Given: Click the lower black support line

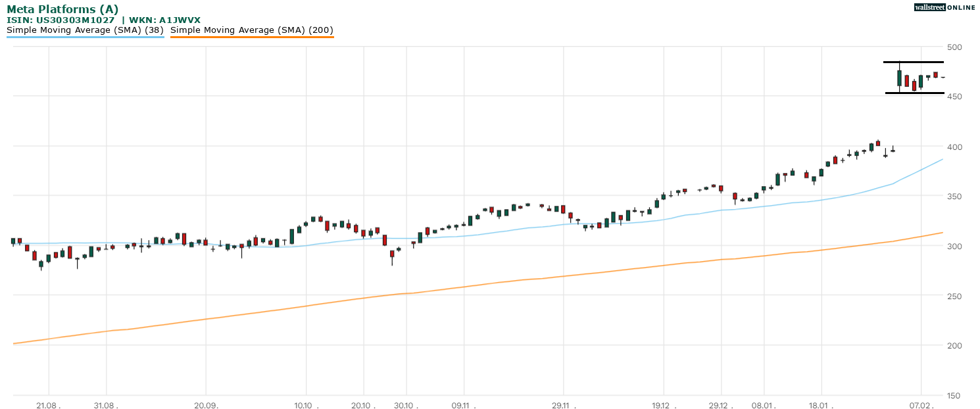Looking at the screenshot, I should pyautogui.click(x=915, y=93).
